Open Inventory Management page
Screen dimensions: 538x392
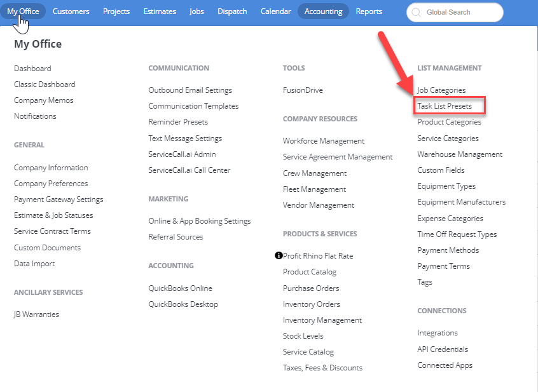(x=322, y=320)
